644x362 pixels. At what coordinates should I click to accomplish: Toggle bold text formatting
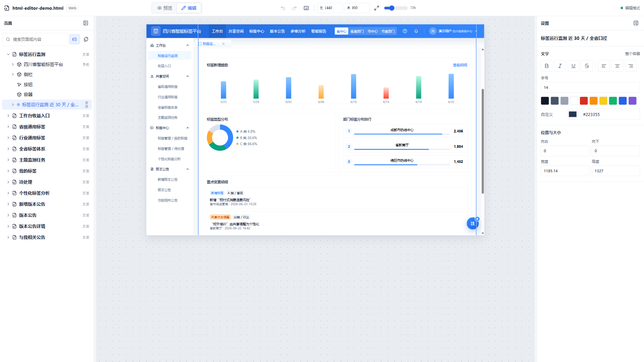click(546, 66)
